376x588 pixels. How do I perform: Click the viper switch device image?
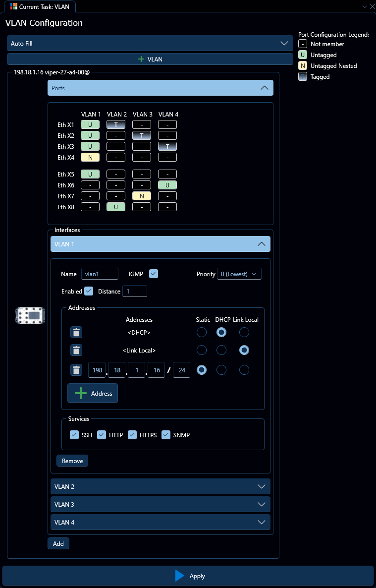coord(30,315)
